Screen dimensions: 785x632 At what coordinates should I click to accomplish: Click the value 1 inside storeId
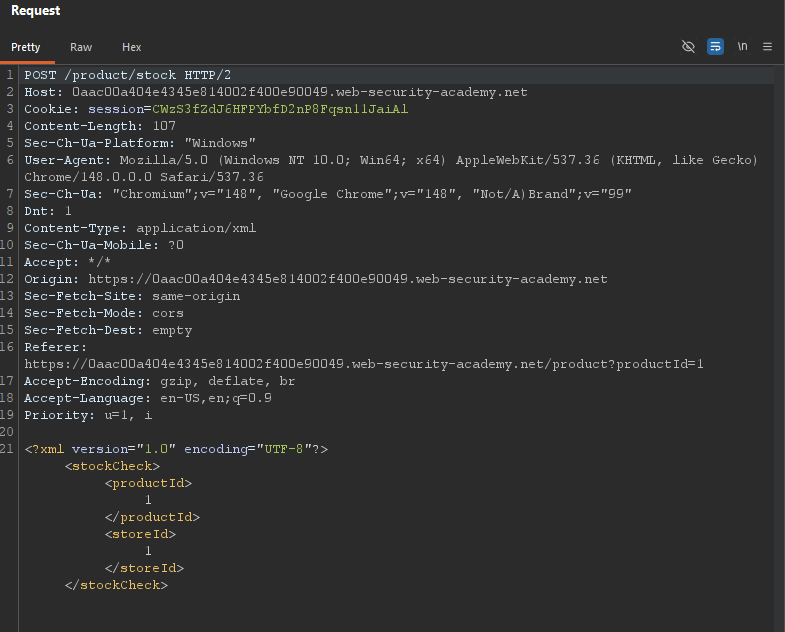[148, 551]
